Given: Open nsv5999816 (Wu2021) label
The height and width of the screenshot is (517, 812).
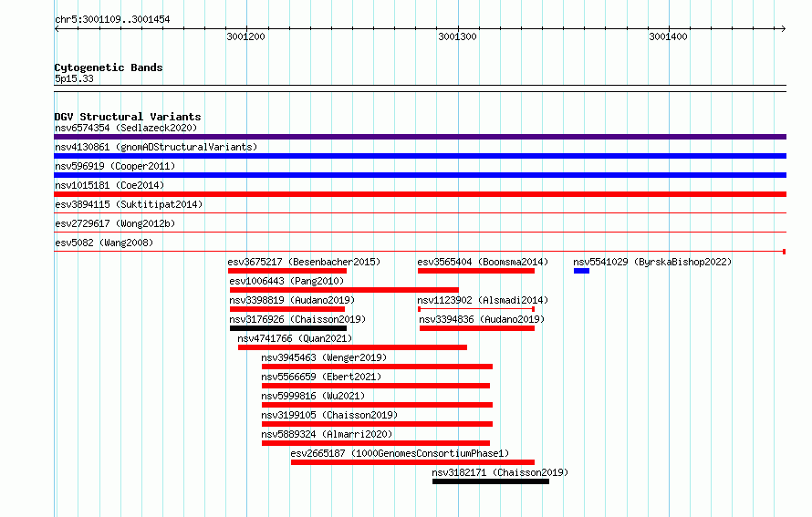Looking at the screenshot, I should pyautogui.click(x=313, y=396).
